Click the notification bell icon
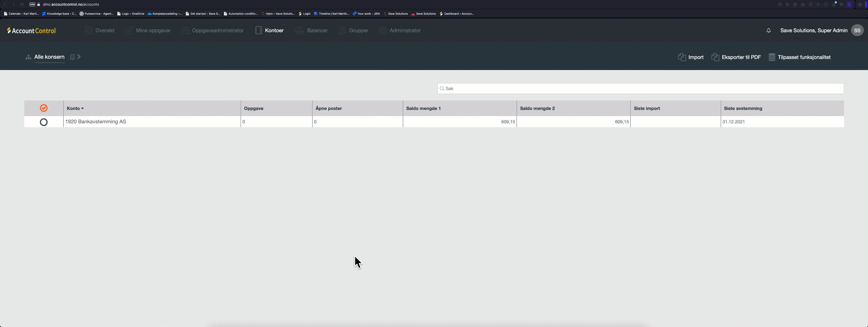 [x=768, y=31]
